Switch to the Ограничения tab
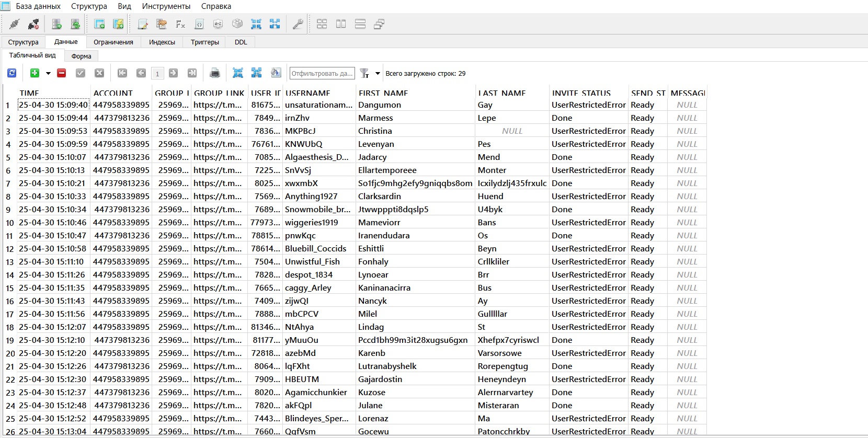This screenshot has width=868, height=438. pos(113,42)
